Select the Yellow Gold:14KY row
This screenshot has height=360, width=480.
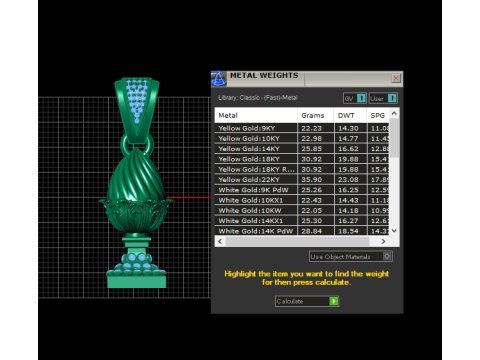[302, 149]
